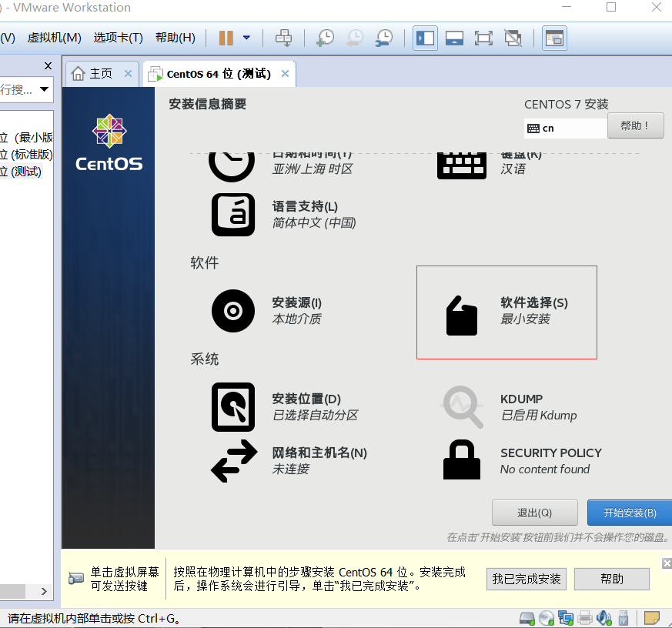Open the 选项卡(T) menu
Viewport: 672px width, 628px height.
tap(119, 38)
